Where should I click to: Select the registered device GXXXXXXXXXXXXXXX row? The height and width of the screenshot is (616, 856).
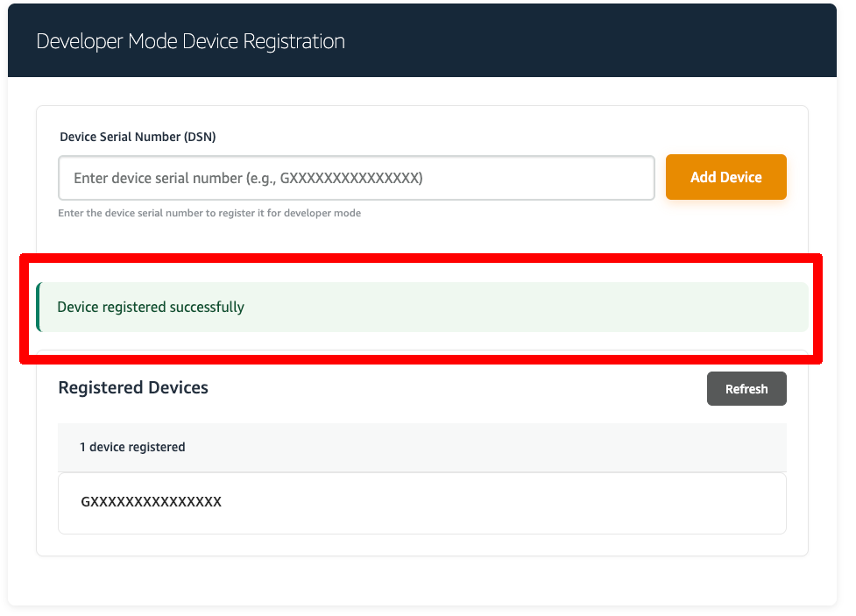[421, 503]
